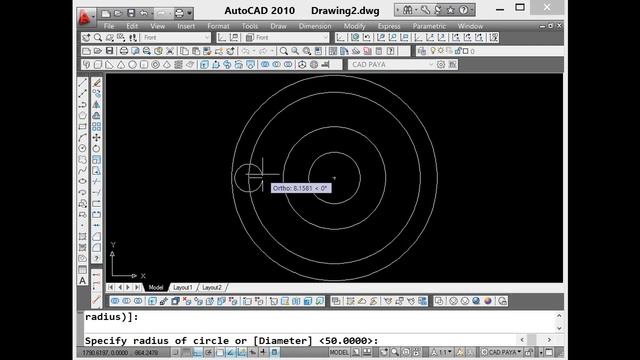Open the Modify menu

[x=354, y=26]
